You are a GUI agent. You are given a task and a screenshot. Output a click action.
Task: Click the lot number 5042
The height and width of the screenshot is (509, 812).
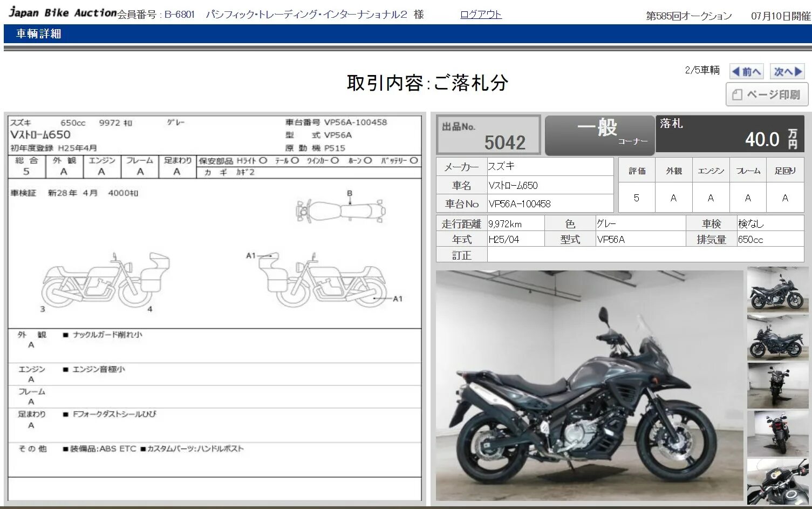[504, 142]
